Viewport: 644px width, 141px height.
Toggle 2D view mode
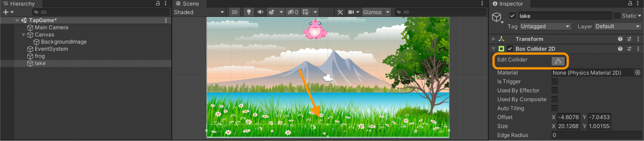235,12
